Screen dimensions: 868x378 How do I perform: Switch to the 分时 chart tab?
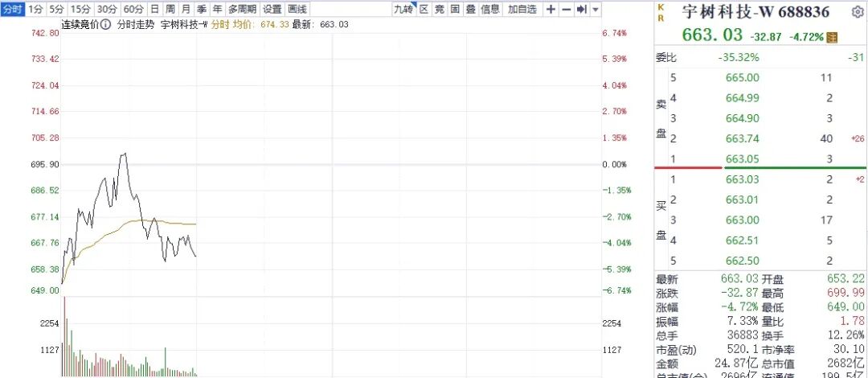tap(13, 9)
